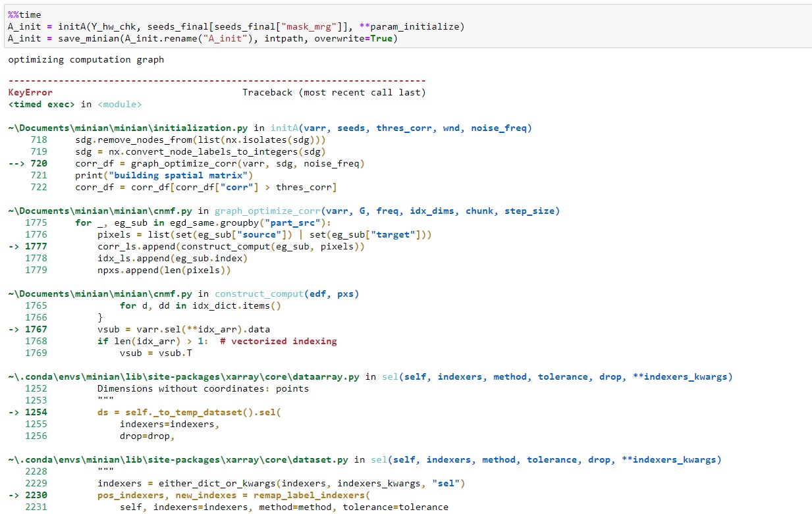Select the KeyError label in the traceback
The width and height of the screenshot is (812, 514).
coord(28,92)
